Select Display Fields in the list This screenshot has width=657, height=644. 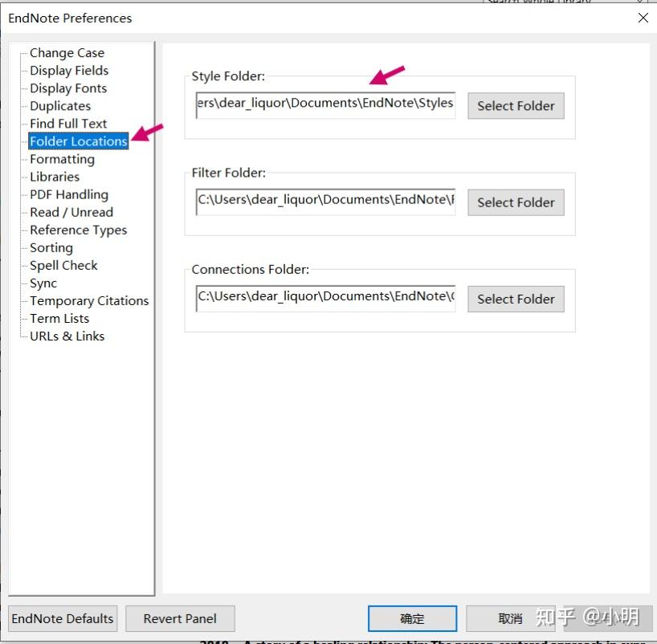pyautogui.click(x=69, y=71)
